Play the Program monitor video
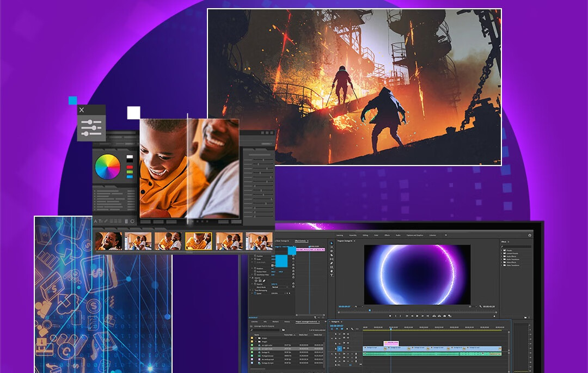Viewport: 588px width, 373px height. [417, 316]
